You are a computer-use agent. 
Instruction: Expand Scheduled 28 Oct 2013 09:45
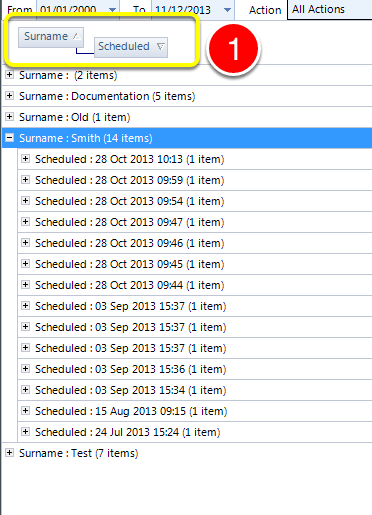point(25,264)
